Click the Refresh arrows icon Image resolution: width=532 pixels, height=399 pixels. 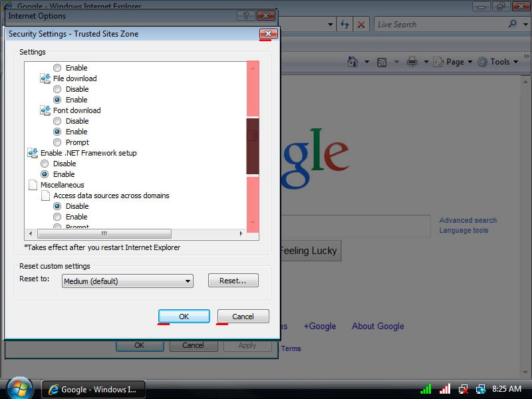(x=344, y=25)
